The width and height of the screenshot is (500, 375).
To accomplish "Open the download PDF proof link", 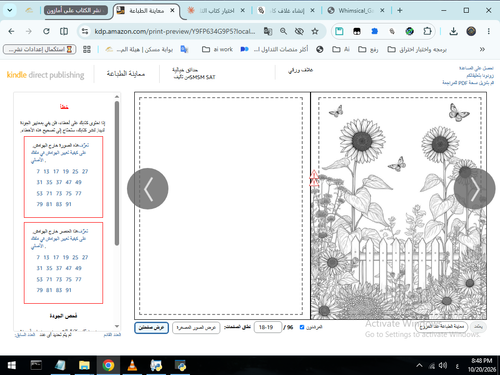I will click(468, 83).
